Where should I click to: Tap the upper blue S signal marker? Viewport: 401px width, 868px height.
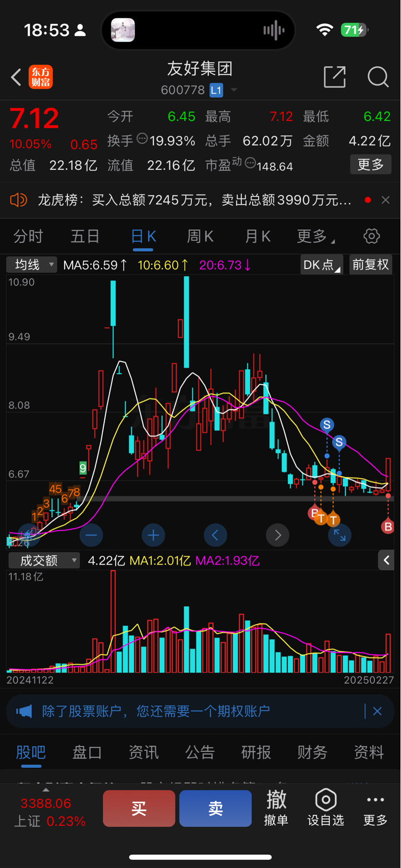click(x=327, y=425)
